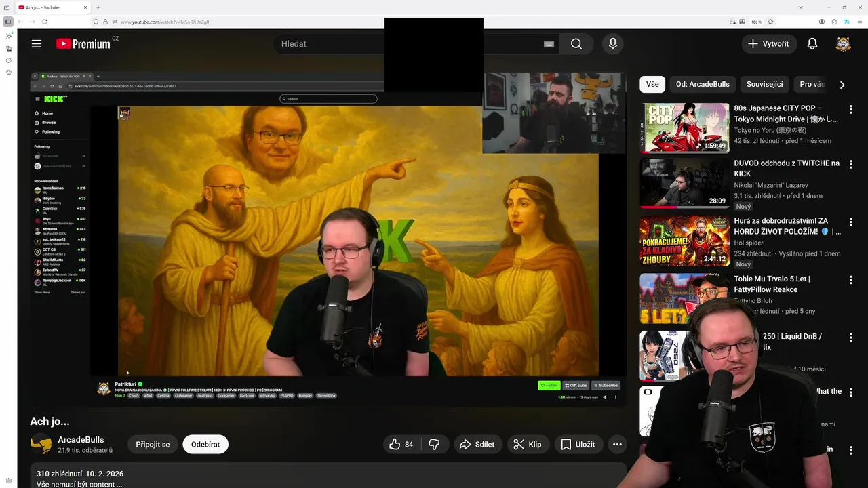The image size is (868, 488).
Task: Open more options for 80s Japanese CITY POP
Action: (850, 109)
